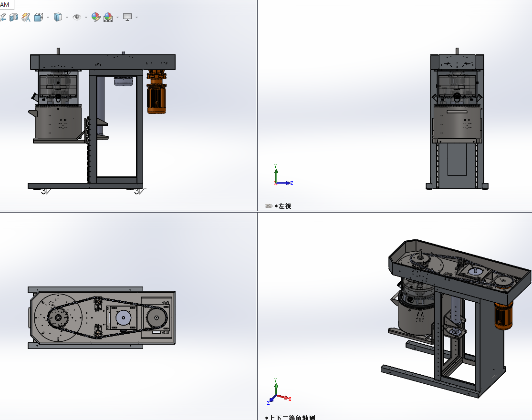532x420 pixels.
Task: Click the partially visible AM tab
Action: [7, 4]
